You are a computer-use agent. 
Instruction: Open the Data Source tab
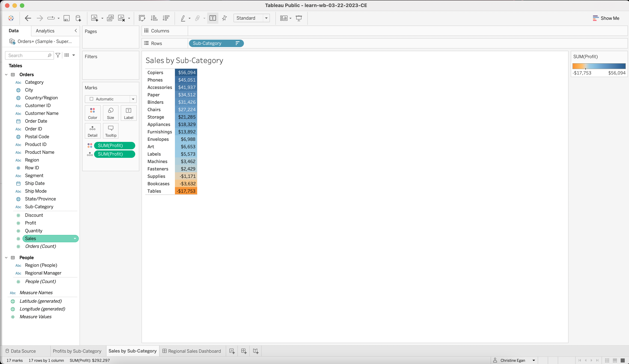click(x=21, y=351)
